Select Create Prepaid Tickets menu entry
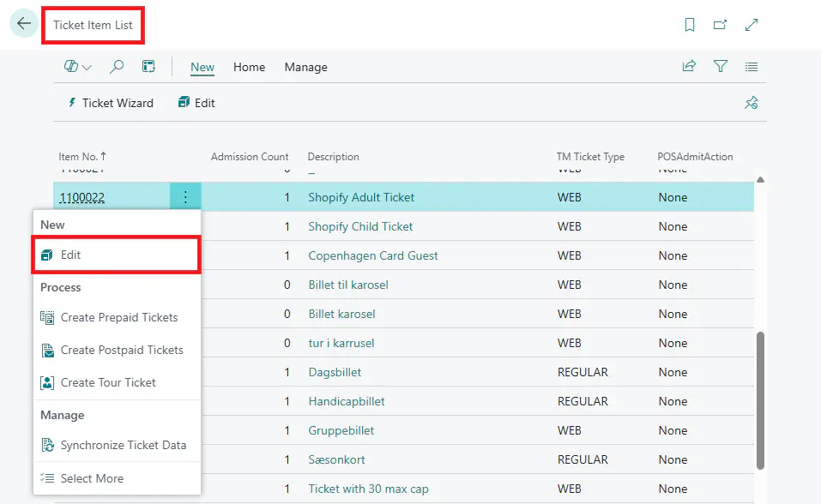Screen dimensions: 821x504 (x=118, y=317)
